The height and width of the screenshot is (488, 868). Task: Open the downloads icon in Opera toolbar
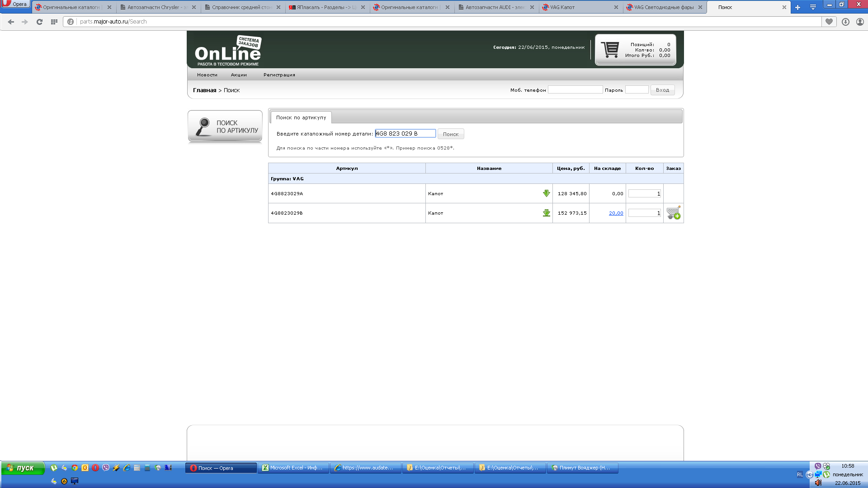coord(845,22)
